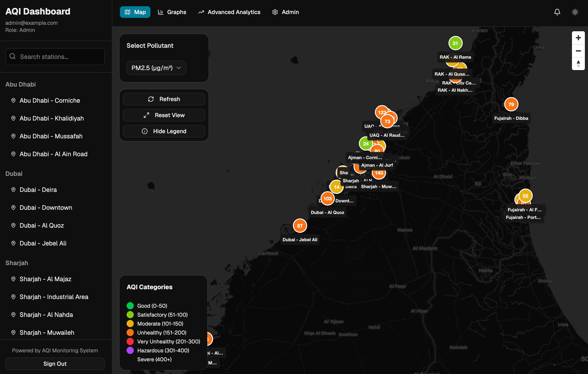The width and height of the screenshot is (588, 374).
Task: Click Very Unhealthy (201-300) red swatch
Action: click(x=130, y=341)
